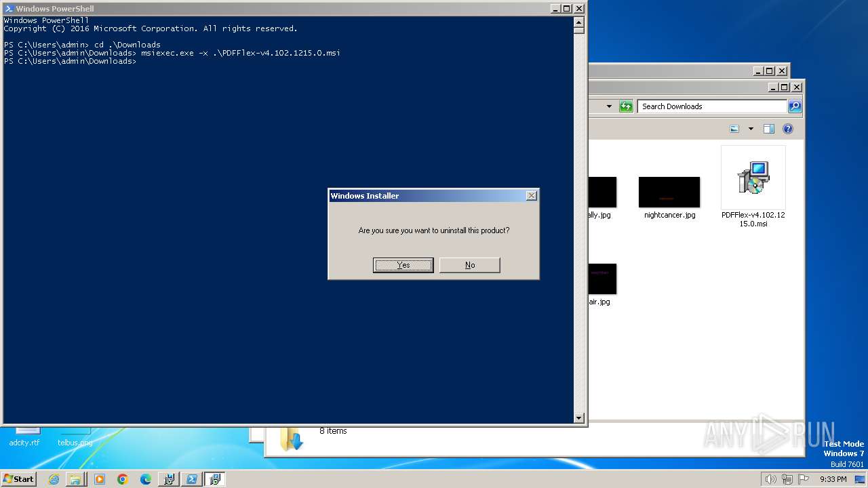The image size is (868, 488).
Task: Launch Windows Media Player from taskbar
Action: click(99, 479)
